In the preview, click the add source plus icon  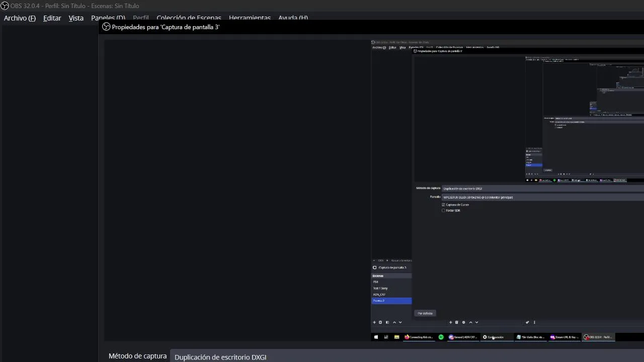coord(450,322)
